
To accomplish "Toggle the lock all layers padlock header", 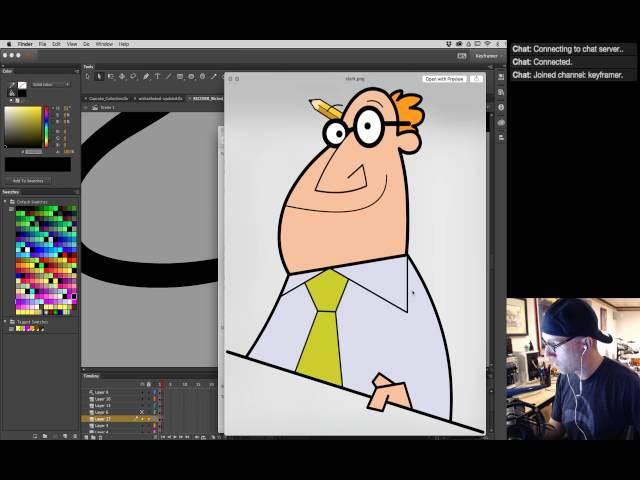I will [x=149, y=384].
